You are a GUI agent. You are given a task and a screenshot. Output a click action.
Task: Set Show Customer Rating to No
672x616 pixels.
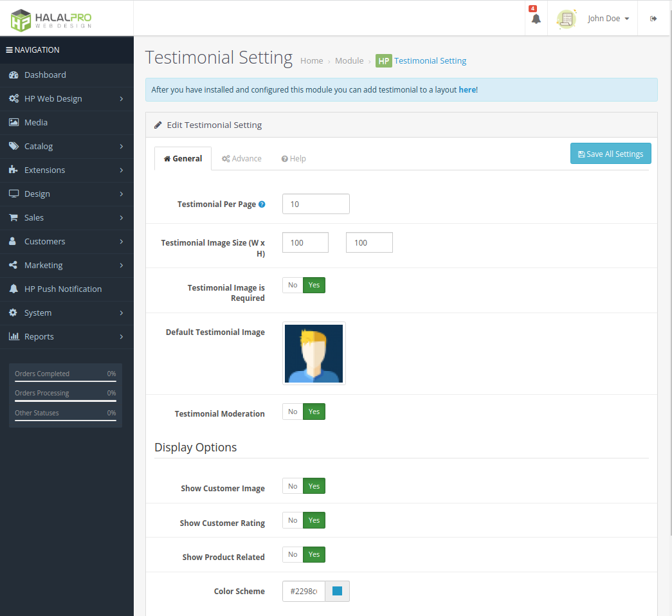[293, 520]
